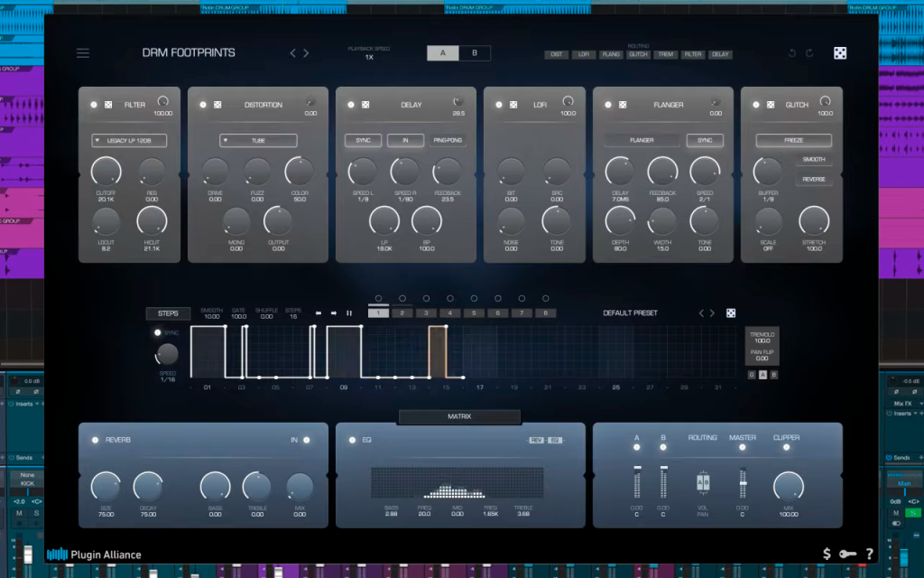The width and height of the screenshot is (924, 578).
Task: Open the MATRIX panel button
Action: (x=459, y=416)
